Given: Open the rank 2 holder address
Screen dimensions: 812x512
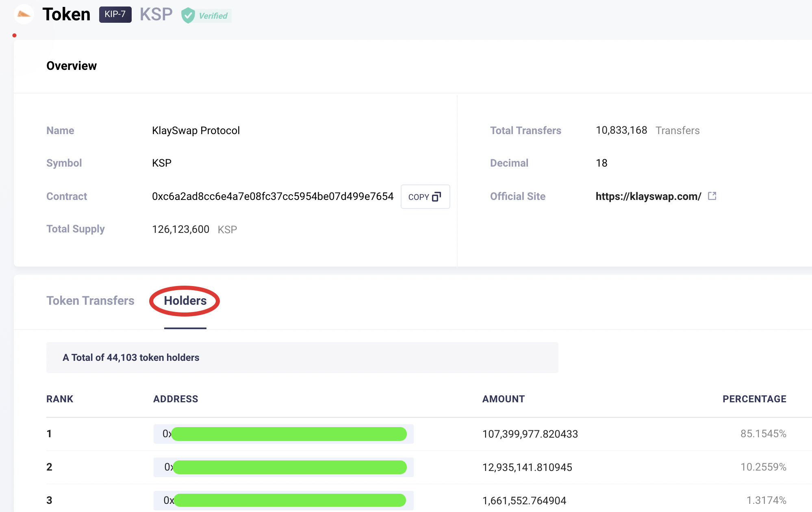Looking at the screenshot, I should pos(283,467).
